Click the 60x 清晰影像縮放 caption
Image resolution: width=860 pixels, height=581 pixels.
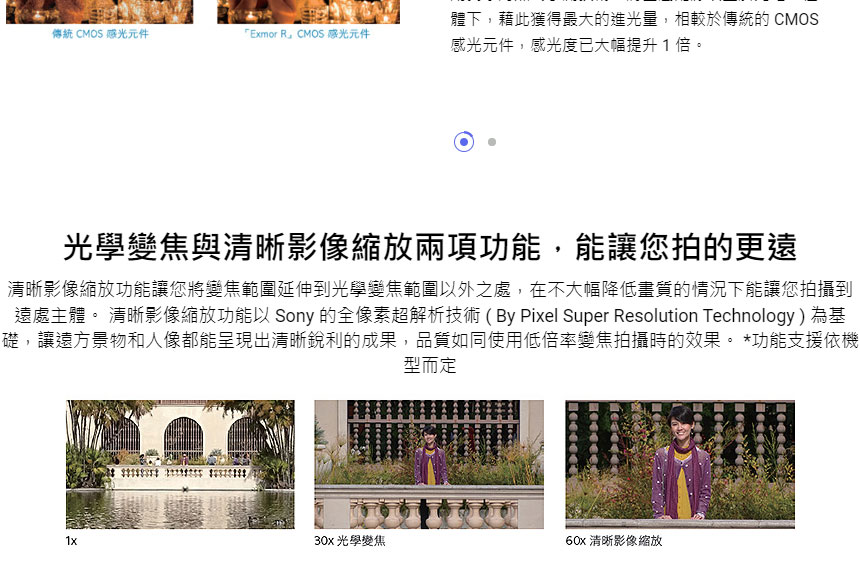tap(613, 541)
